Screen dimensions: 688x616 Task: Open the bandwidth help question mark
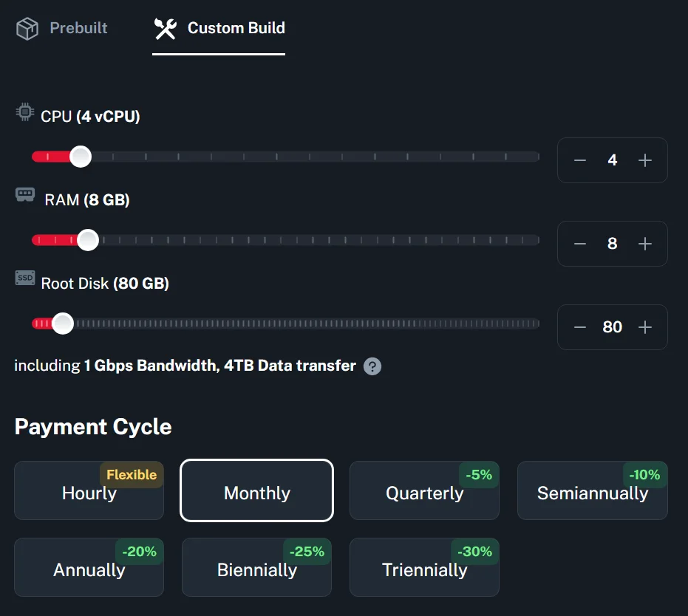pos(372,366)
